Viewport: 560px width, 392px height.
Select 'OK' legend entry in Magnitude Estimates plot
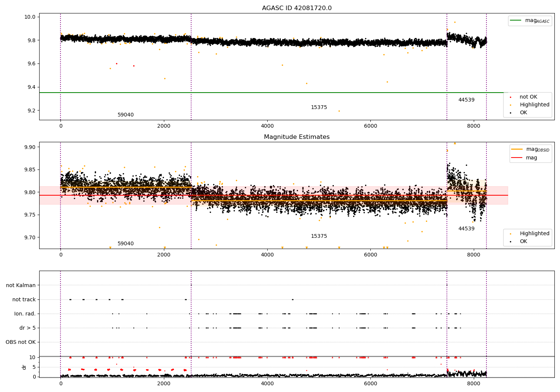tap(519, 242)
